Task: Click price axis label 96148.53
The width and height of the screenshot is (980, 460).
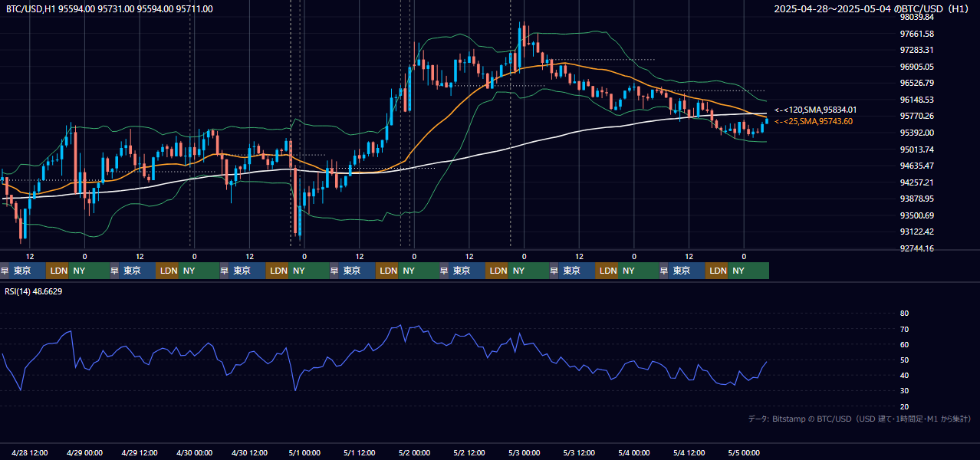Action: click(916, 100)
